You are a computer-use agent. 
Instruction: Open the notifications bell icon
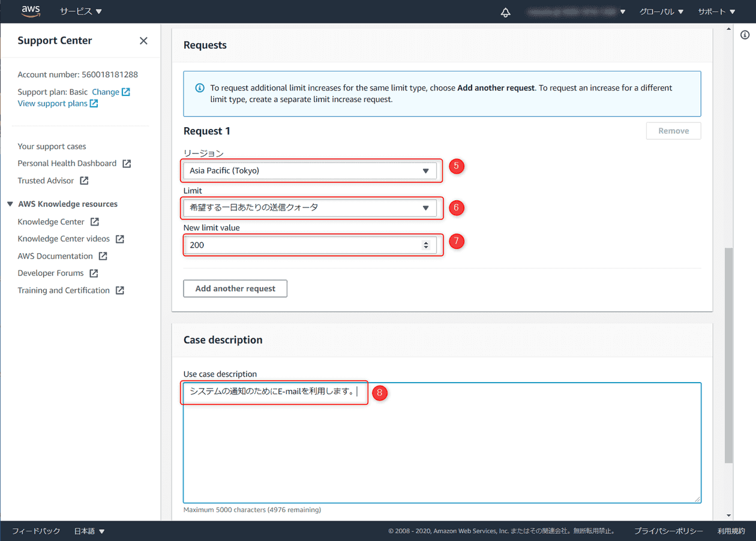pyautogui.click(x=505, y=11)
